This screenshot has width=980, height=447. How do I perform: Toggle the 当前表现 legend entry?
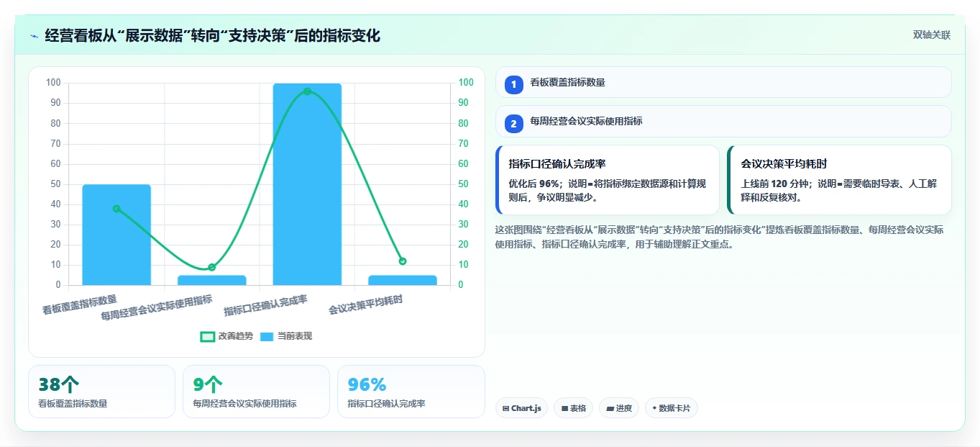point(286,336)
